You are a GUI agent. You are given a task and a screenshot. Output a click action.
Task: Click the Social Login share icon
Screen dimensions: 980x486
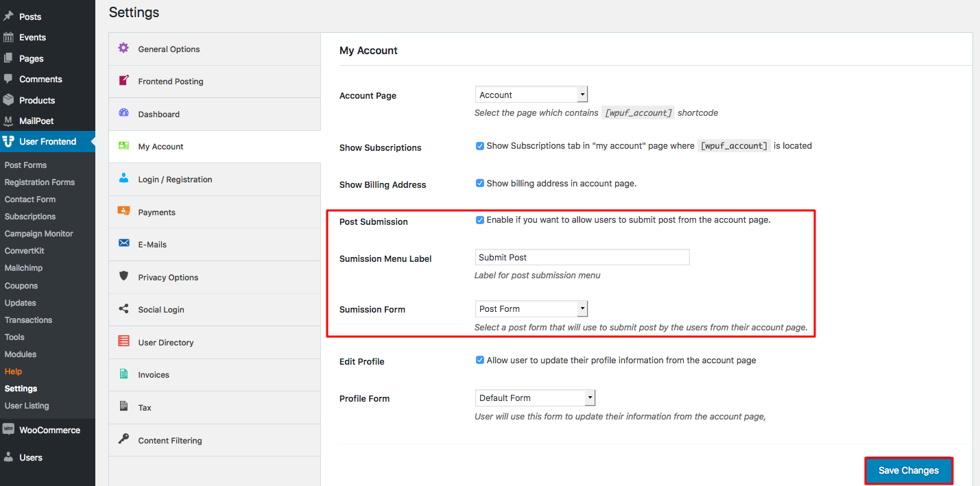123,308
